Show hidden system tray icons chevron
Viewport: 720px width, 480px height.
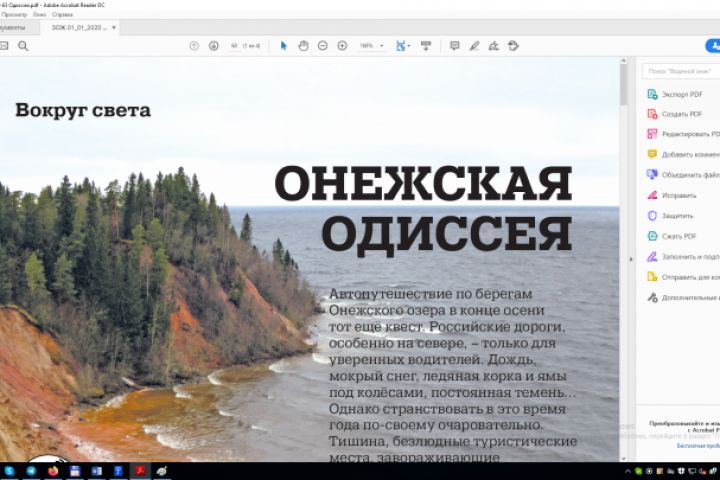click(x=628, y=471)
